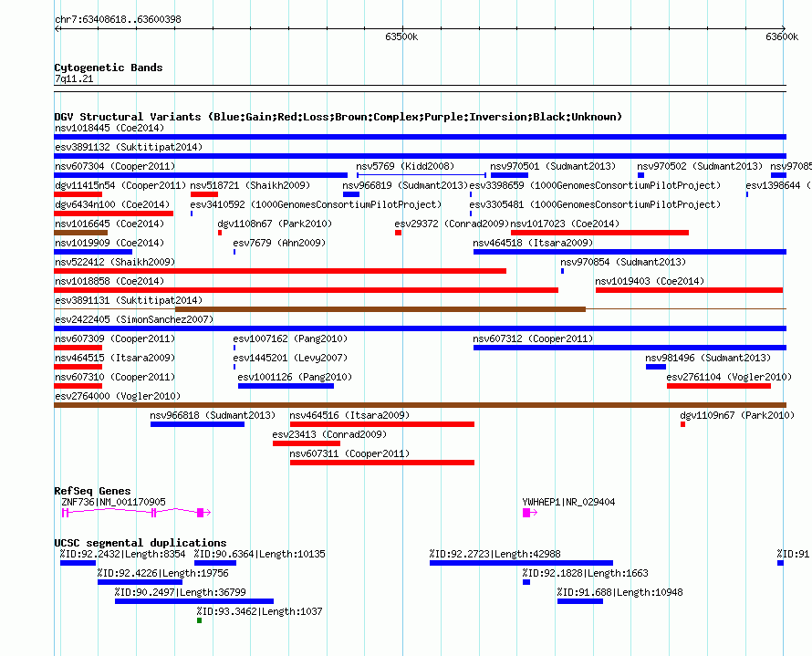Screen dimensions: 812x656
Task: Click the 63500k ruler tick label
Action: point(401,36)
